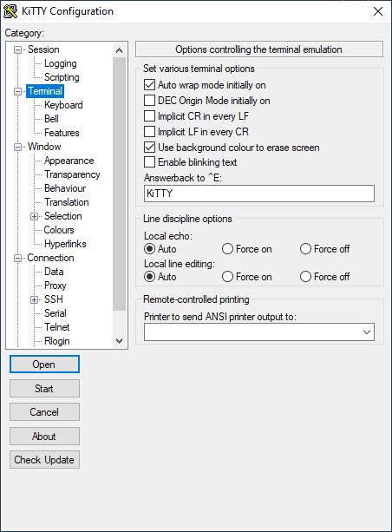Viewport: 392px width, 532px height.
Task: Click the category list scroll down arrow
Action: click(119, 341)
